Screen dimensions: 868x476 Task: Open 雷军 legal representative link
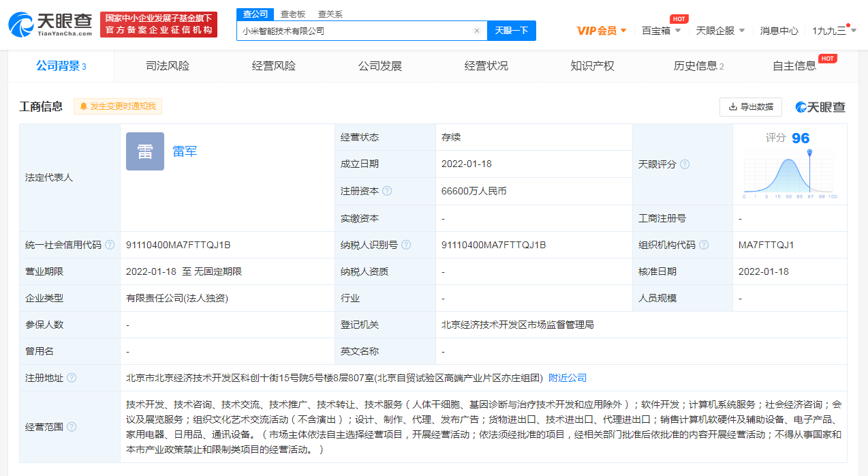(x=185, y=151)
